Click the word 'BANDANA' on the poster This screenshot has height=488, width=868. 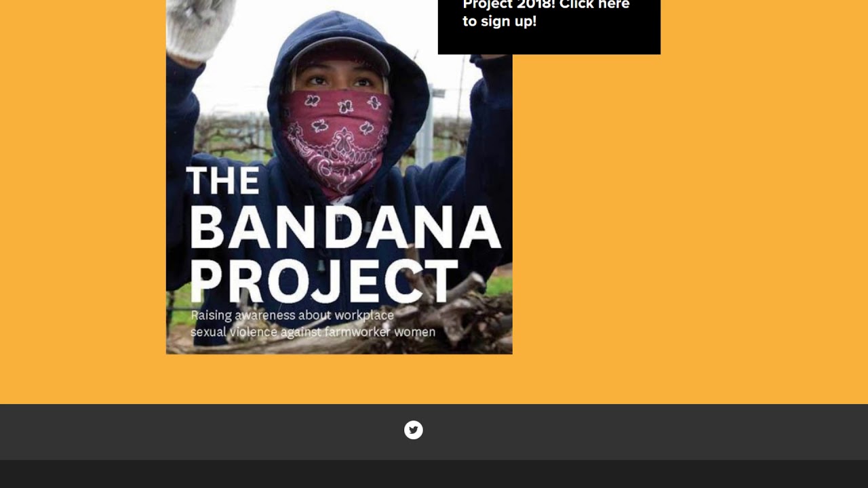coord(345,227)
